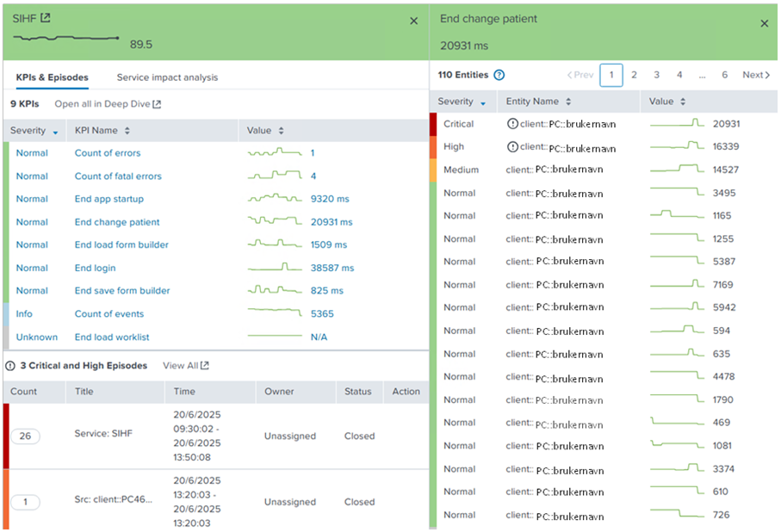Open Count of errors KPI
781x532 pixels.
108,153
